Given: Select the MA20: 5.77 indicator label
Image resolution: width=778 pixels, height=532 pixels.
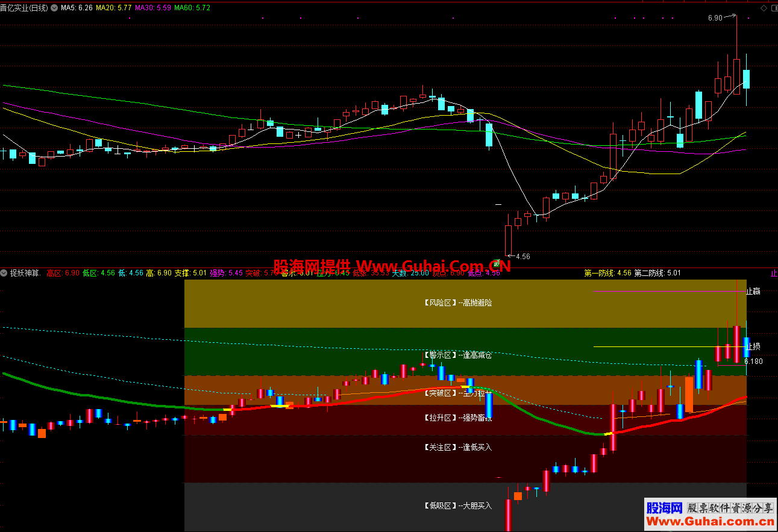Looking at the screenshot, I should click(x=113, y=8).
